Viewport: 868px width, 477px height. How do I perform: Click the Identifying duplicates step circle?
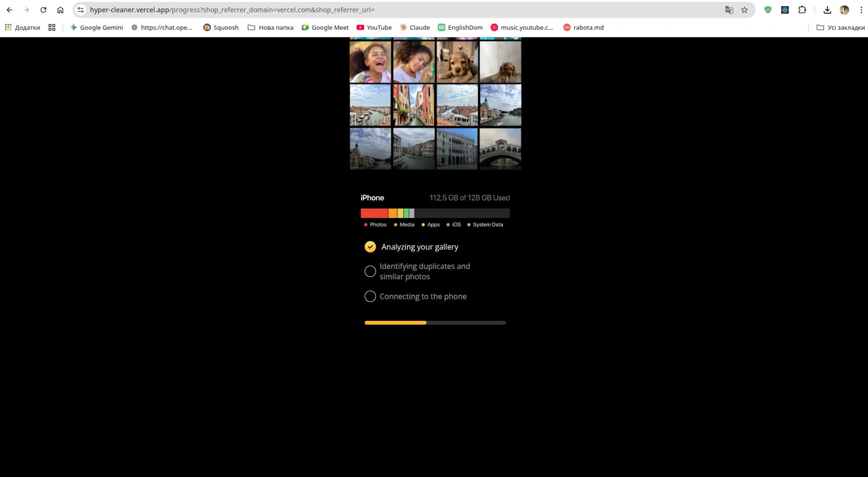pyautogui.click(x=370, y=271)
